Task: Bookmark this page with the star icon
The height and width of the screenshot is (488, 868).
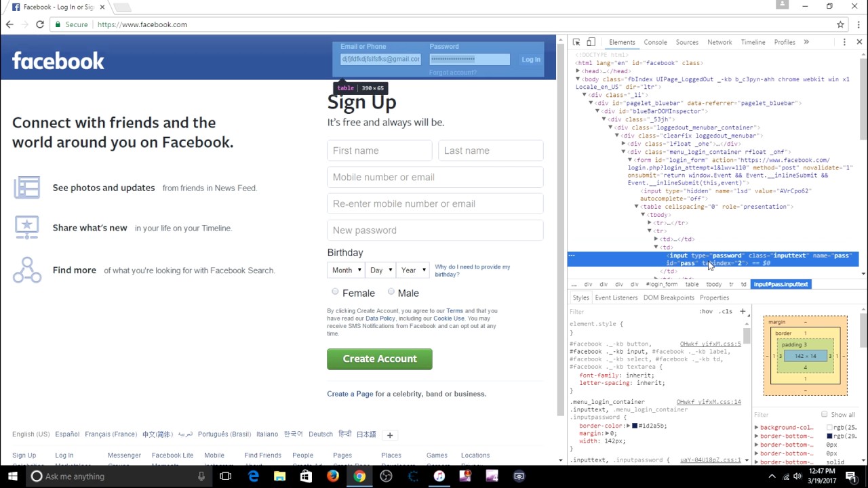Action: click(840, 24)
